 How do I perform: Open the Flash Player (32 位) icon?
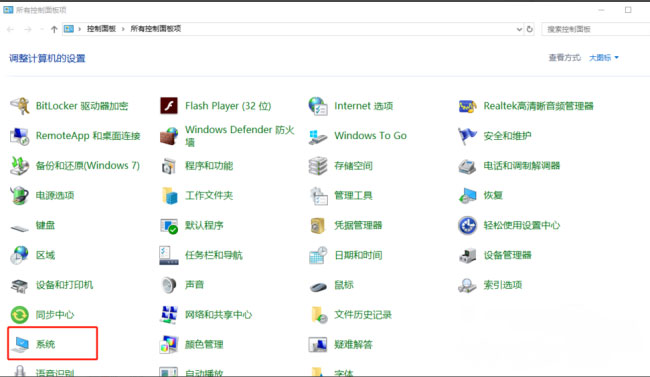(169, 106)
